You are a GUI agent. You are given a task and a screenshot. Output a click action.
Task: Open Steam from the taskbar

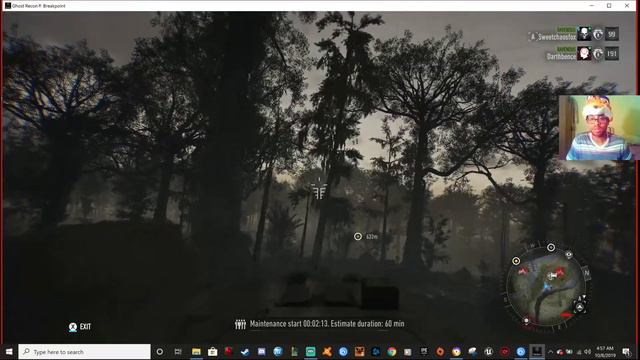pyautogui.click(x=245, y=351)
